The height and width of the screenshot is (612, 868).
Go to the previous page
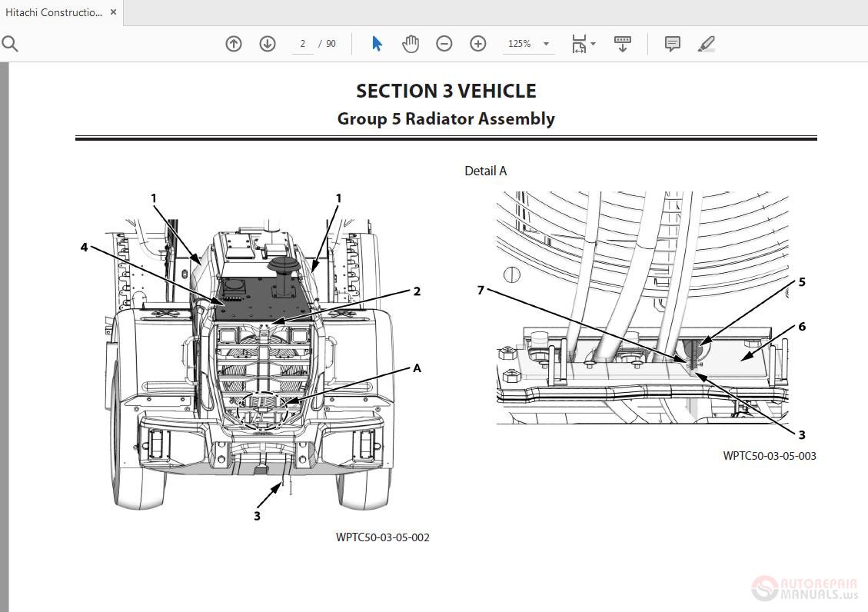[233, 44]
